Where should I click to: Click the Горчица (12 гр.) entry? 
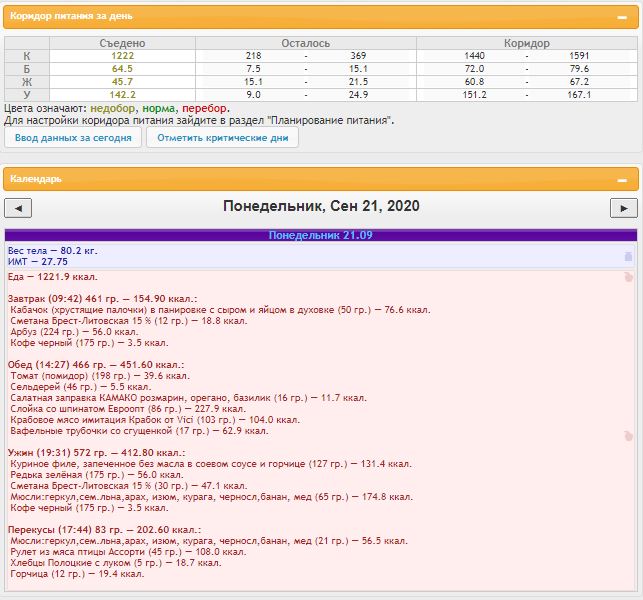[x=77, y=574]
